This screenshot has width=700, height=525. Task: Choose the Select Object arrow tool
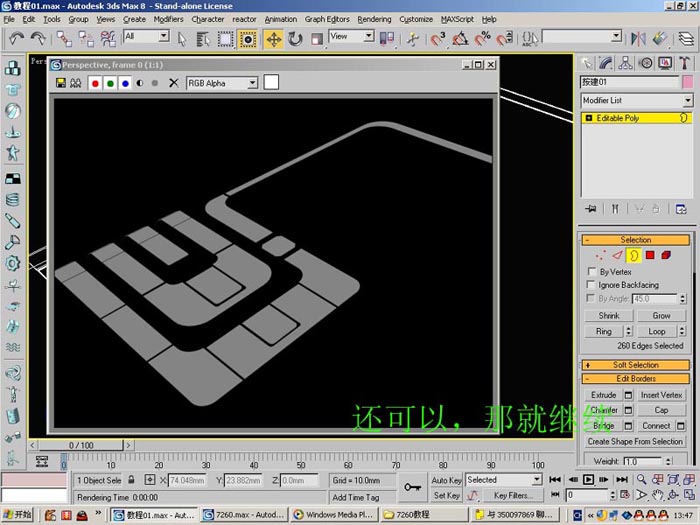(181, 39)
